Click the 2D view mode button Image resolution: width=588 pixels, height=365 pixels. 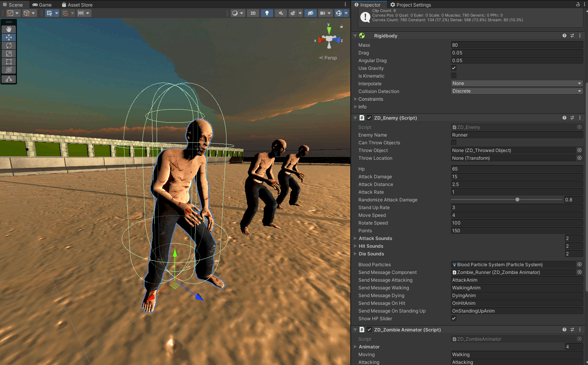coord(253,13)
